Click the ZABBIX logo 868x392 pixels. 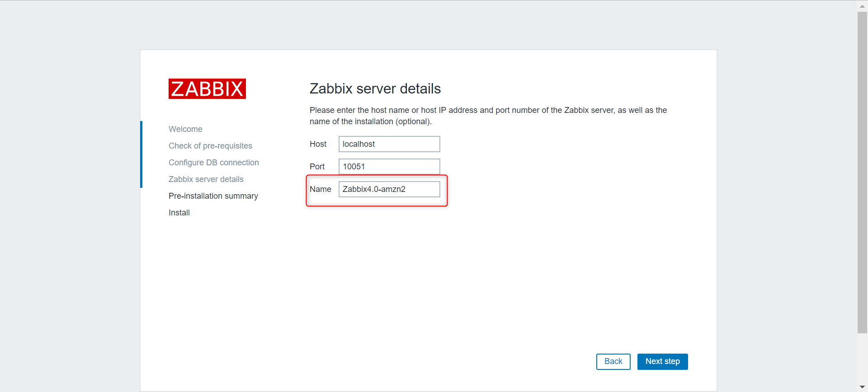tap(207, 89)
